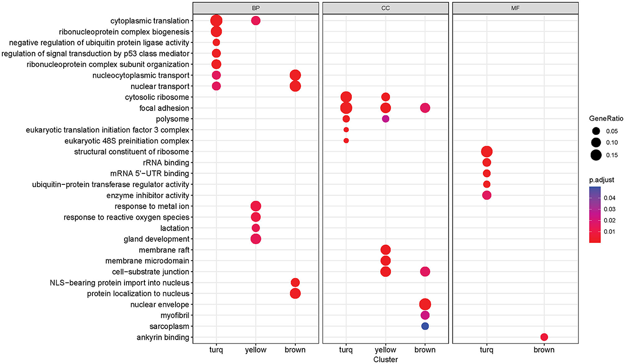
Task: Click 'eukaryotic translation initiation factor 3 complex'
Action: click(x=107, y=130)
